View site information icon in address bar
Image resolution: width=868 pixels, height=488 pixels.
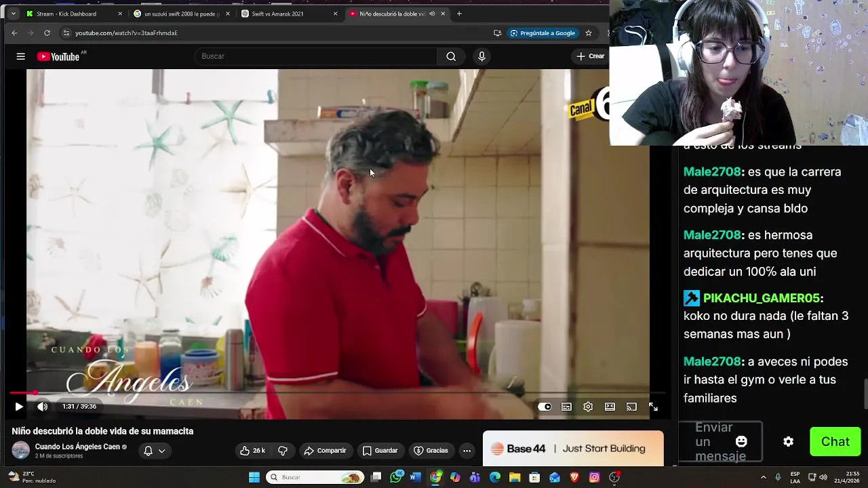(x=66, y=33)
